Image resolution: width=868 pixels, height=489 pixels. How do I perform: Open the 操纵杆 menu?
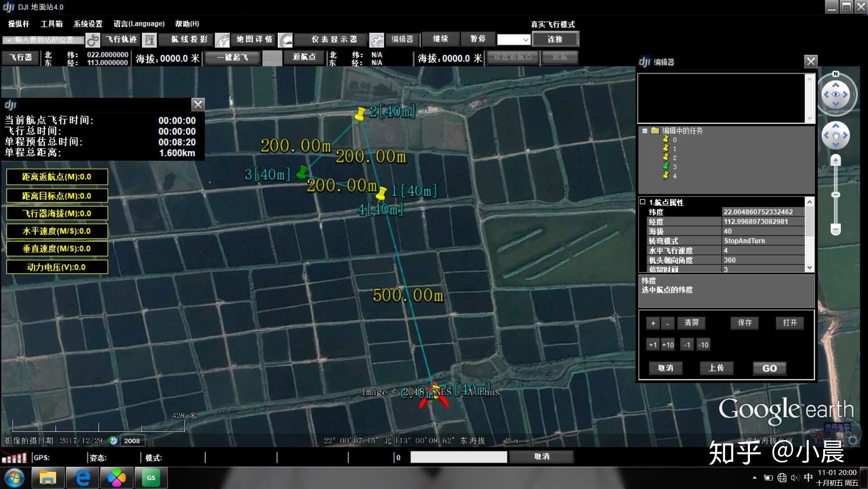[19, 24]
